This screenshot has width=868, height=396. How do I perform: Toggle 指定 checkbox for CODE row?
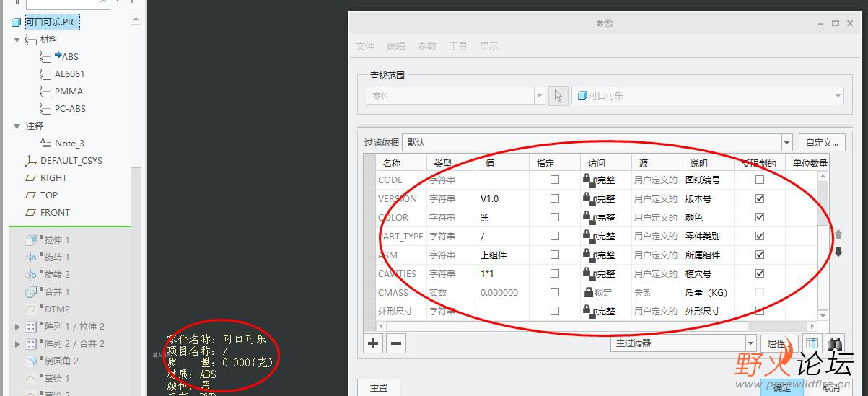click(554, 180)
